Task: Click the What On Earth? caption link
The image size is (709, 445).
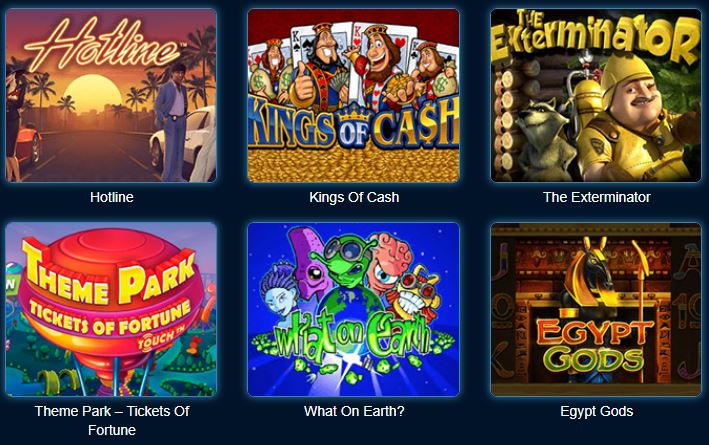Action: tap(354, 411)
